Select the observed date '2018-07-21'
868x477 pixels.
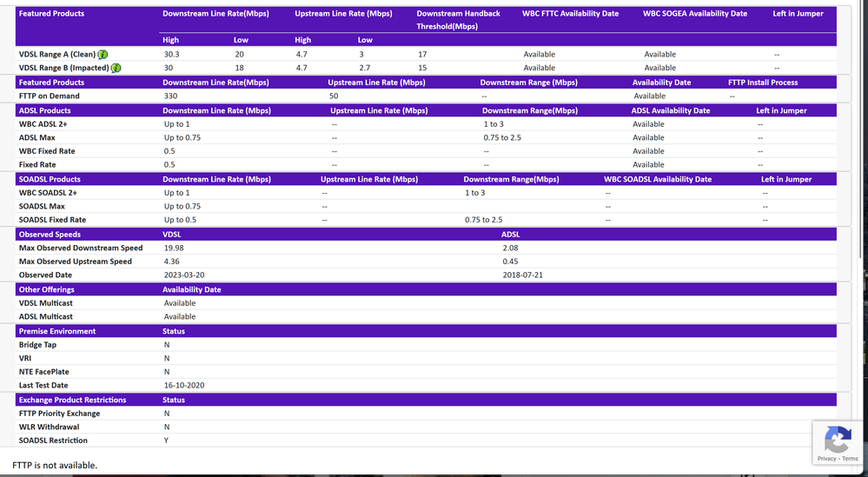pos(522,275)
